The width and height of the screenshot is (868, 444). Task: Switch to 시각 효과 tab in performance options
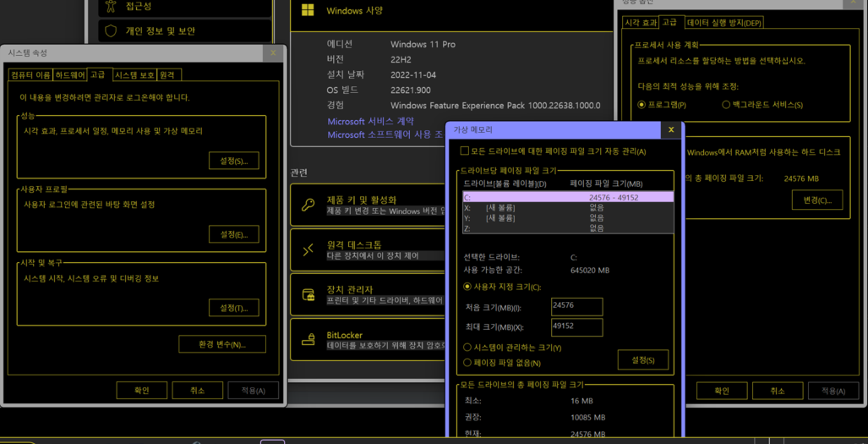pos(641,23)
